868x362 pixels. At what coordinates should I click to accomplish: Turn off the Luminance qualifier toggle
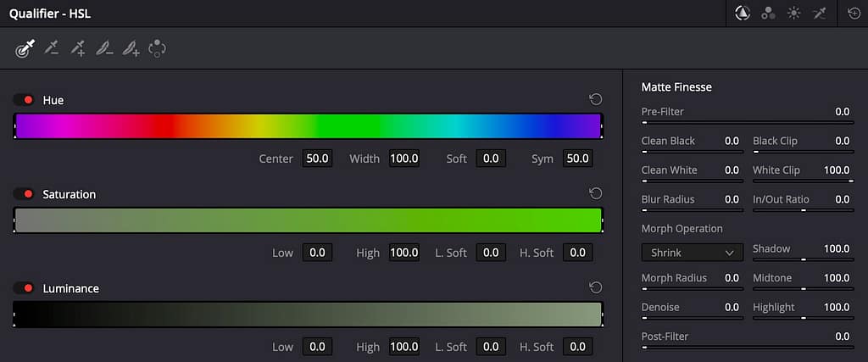24,288
